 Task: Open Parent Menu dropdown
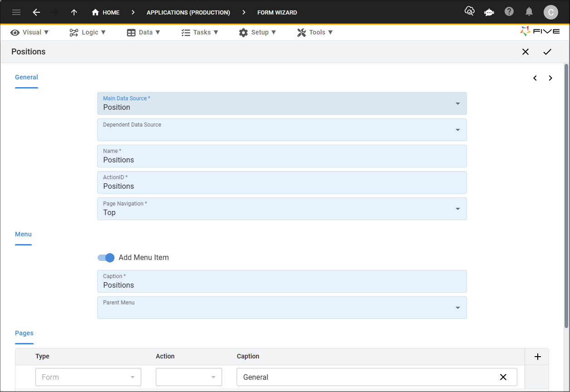[282, 308]
